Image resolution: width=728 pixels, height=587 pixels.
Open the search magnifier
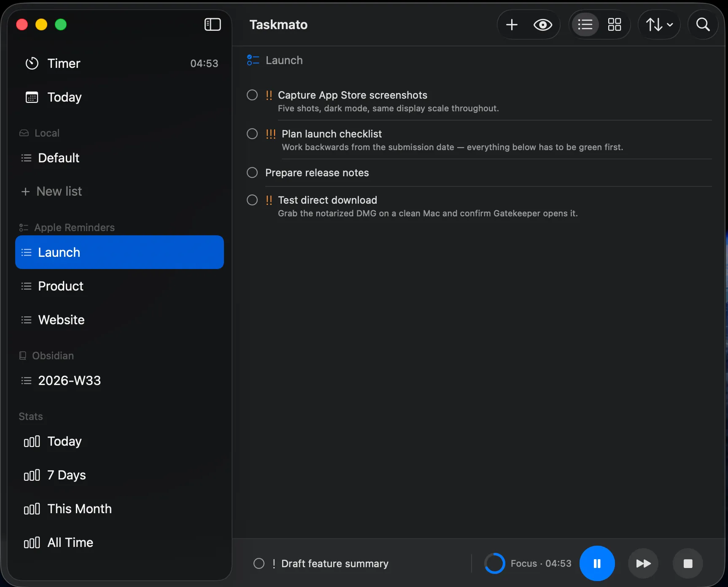click(703, 24)
